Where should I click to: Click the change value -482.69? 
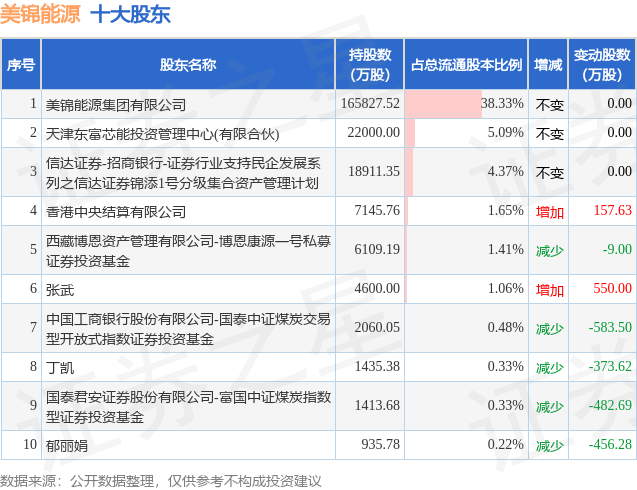point(610,405)
